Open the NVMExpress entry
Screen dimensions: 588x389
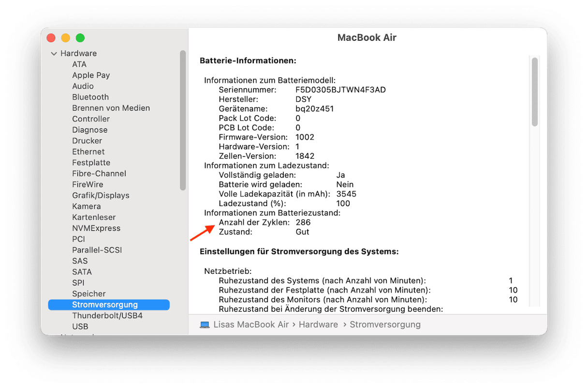tap(96, 228)
